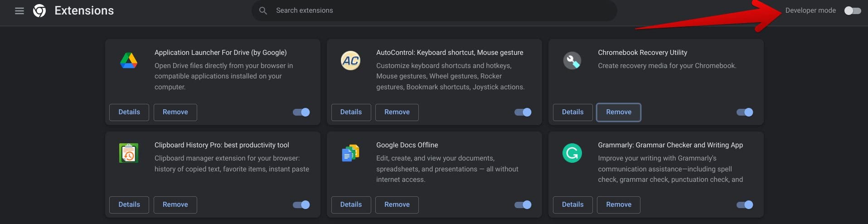Remove the AutoControl extension
Viewport: 868px width, 224px height.
pos(397,112)
